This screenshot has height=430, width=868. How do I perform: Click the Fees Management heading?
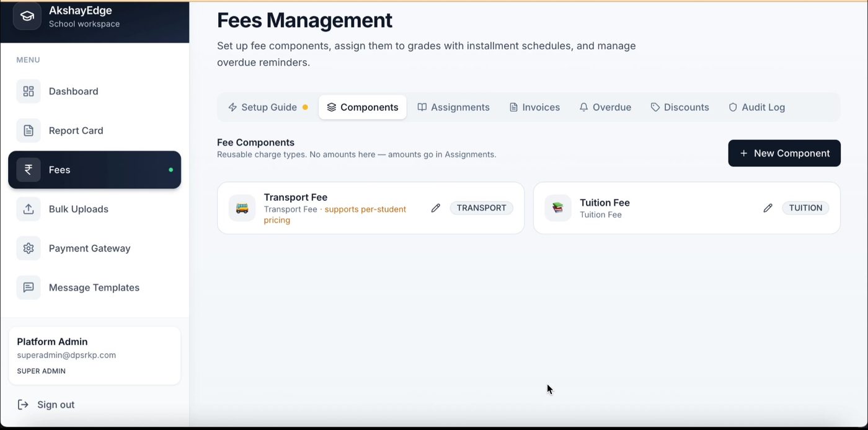click(304, 20)
